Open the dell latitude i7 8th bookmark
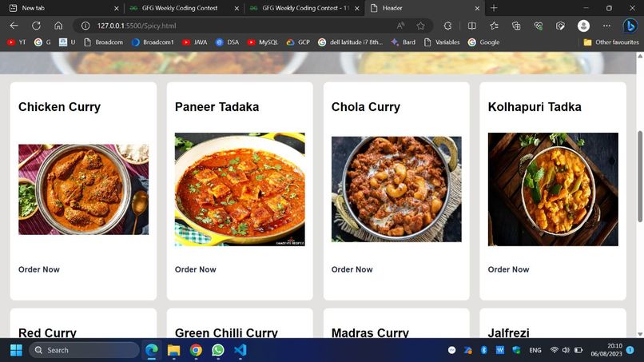Viewport: 644px width, 362px height. [350, 42]
